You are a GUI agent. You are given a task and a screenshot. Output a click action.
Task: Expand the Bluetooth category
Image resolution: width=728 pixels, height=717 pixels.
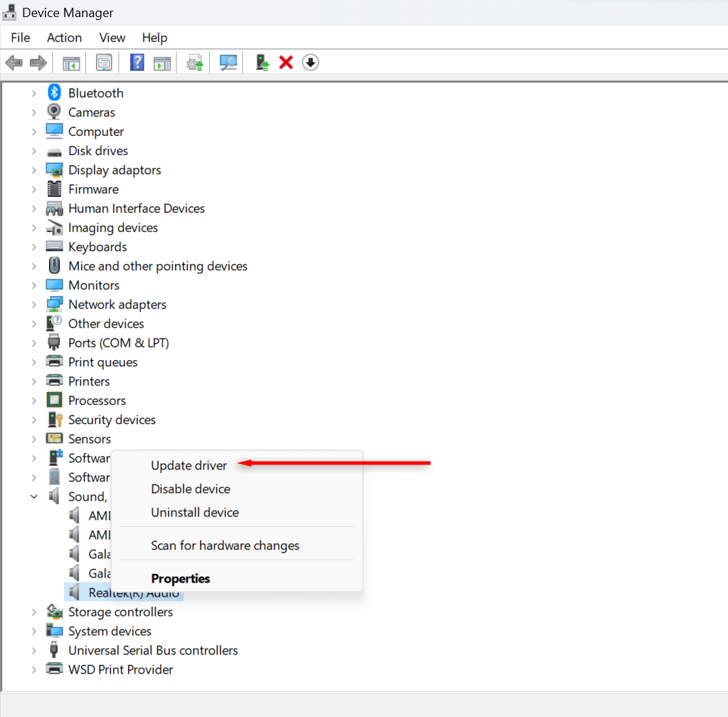(33, 93)
